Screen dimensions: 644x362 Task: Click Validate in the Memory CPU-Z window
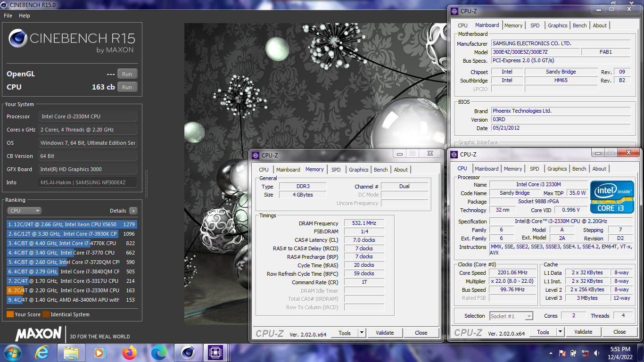click(x=385, y=333)
